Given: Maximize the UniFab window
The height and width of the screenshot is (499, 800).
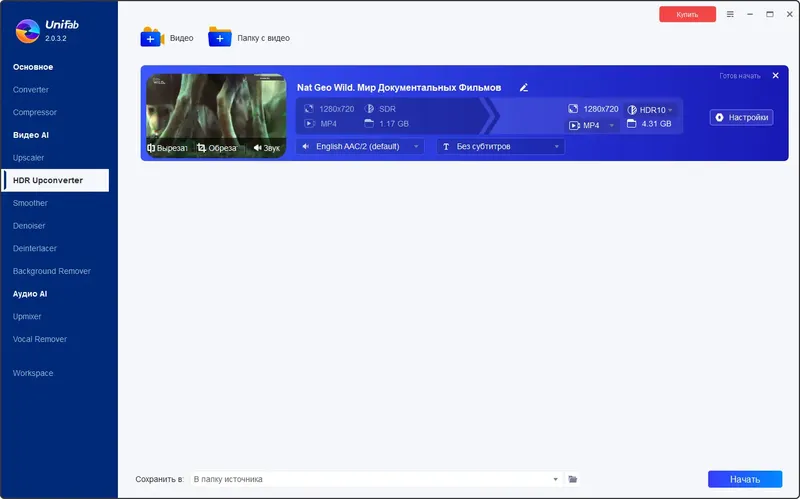Looking at the screenshot, I should (x=770, y=14).
